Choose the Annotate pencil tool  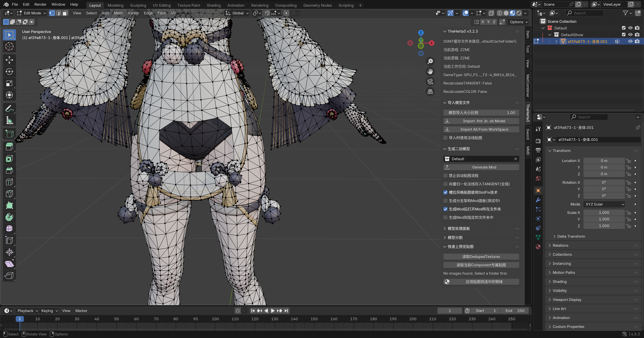[x=9, y=109]
